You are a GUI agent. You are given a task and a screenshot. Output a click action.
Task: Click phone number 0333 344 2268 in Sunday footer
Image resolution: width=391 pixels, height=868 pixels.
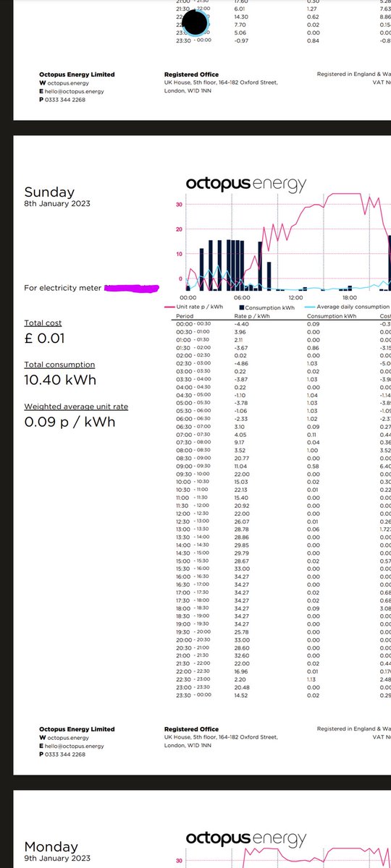point(64,754)
